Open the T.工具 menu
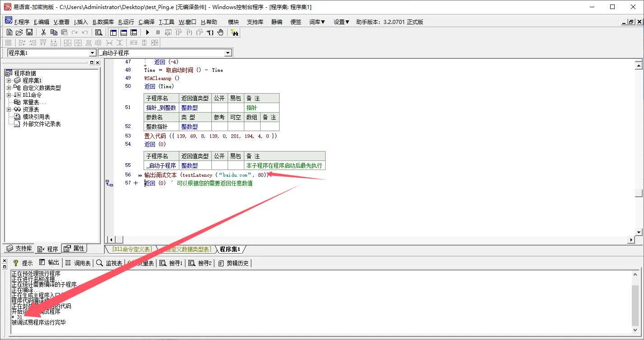644x340 pixels. (x=166, y=22)
